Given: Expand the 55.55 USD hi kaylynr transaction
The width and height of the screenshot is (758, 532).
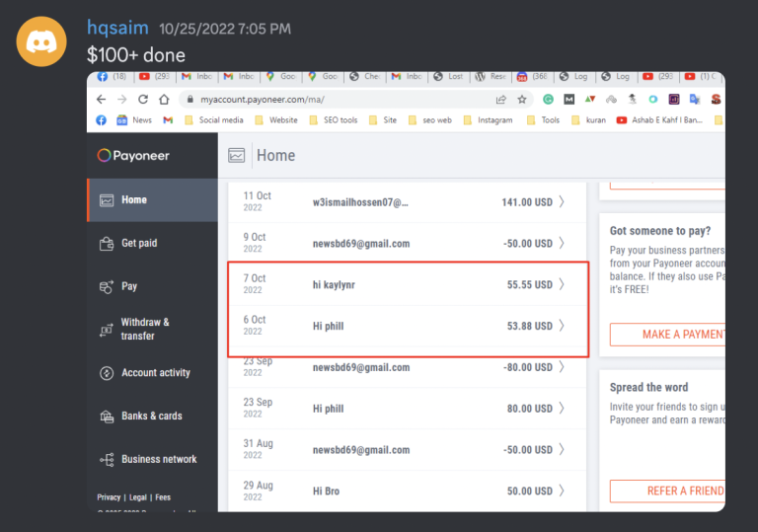Looking at the screenshot, I should [x=562, y=284].
